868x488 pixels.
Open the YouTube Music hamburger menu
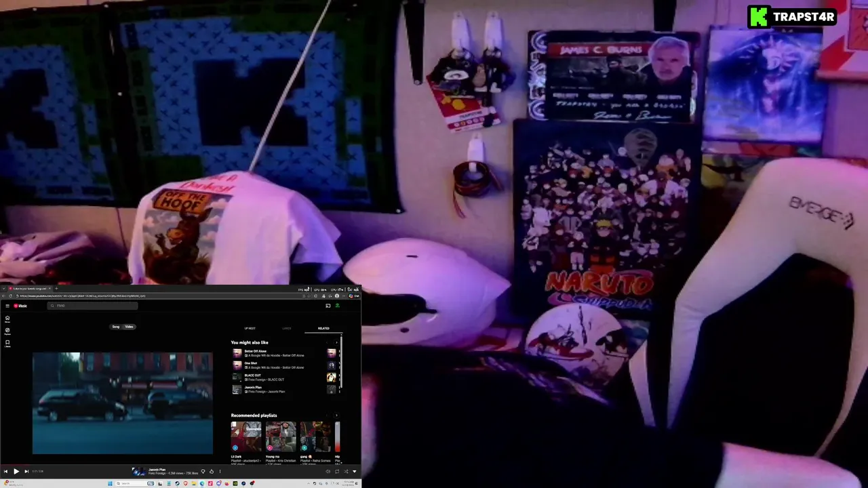(7, 306)
